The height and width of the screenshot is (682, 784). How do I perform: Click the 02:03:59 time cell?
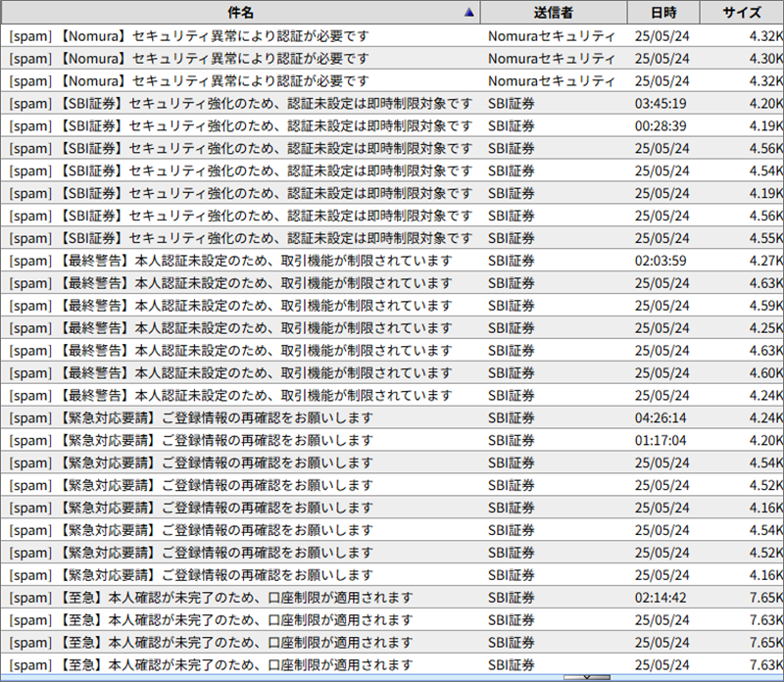pos(661,261)
